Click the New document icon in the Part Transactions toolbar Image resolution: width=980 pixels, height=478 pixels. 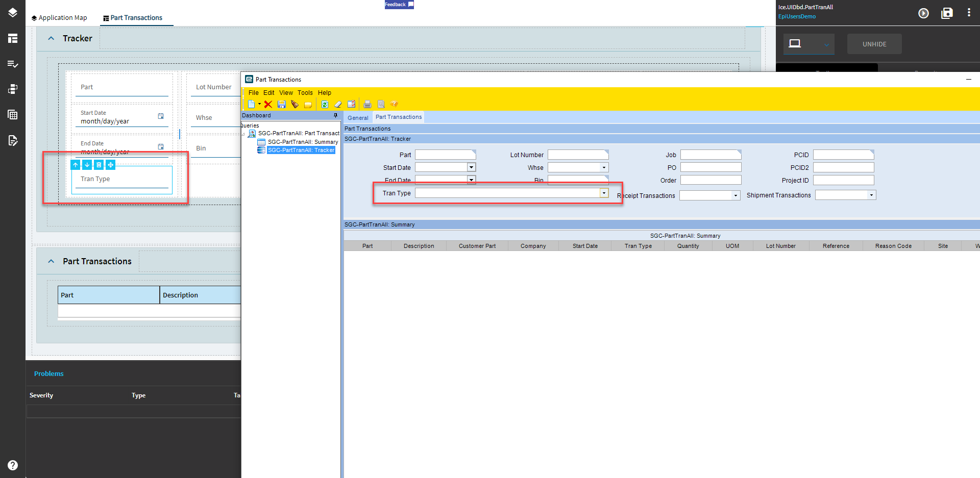point(252,104)
